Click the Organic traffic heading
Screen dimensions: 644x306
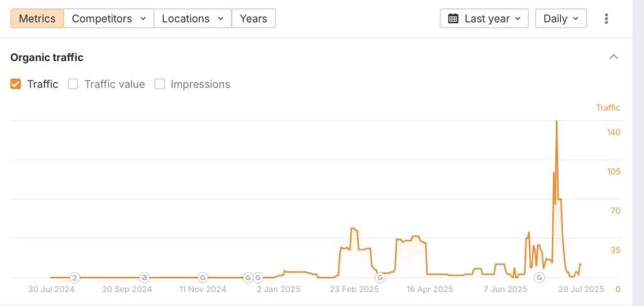click(47, 57)
